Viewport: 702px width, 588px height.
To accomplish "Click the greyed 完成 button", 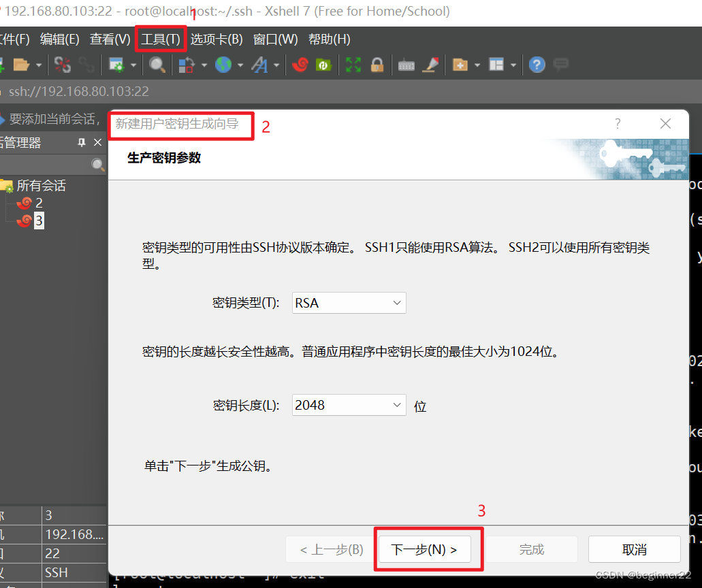I will (531, 549).
